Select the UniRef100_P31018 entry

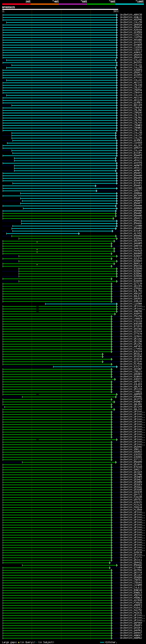[x=131, y=321]
